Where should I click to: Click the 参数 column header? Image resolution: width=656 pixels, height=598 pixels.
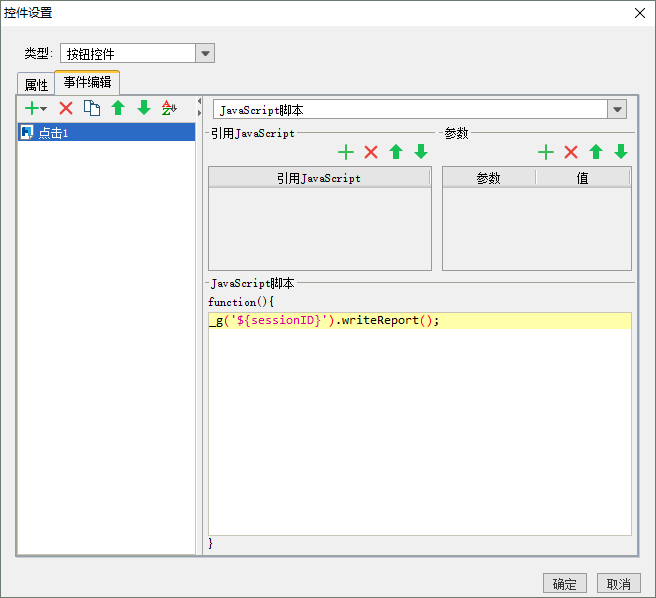coord(489,178)
